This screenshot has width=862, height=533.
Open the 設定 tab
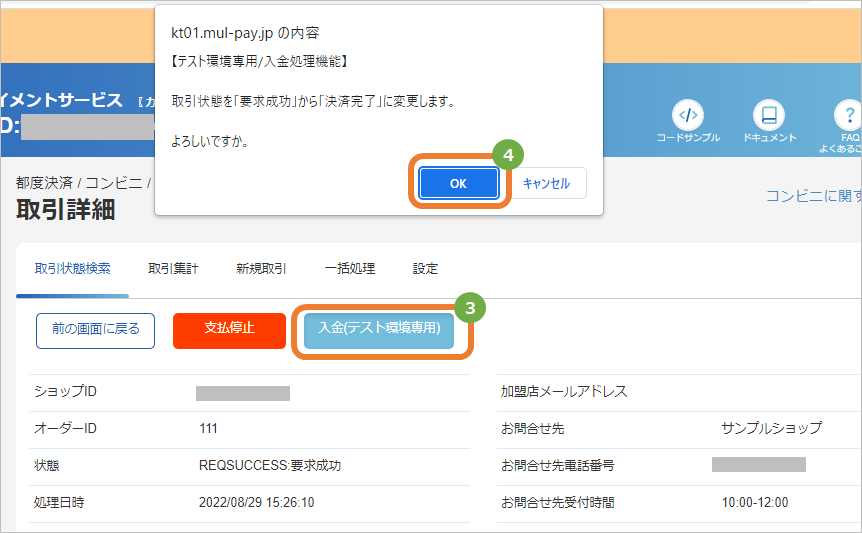[x=426, y=269]
